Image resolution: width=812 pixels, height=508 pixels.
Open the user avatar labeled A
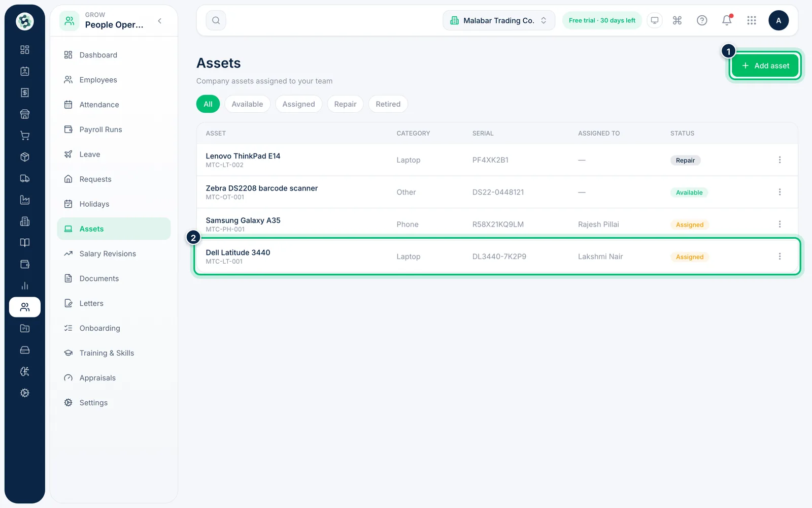tap(779, 20)
